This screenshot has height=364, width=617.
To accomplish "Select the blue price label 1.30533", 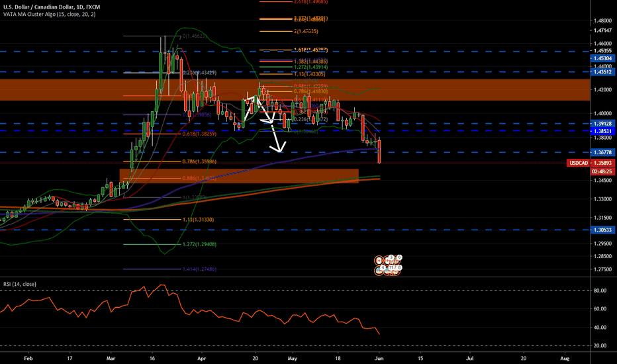I will 602,230.
